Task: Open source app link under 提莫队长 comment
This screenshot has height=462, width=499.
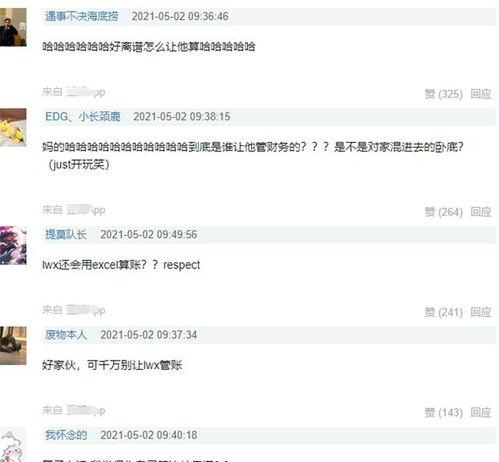Action: tap(86, 310)
